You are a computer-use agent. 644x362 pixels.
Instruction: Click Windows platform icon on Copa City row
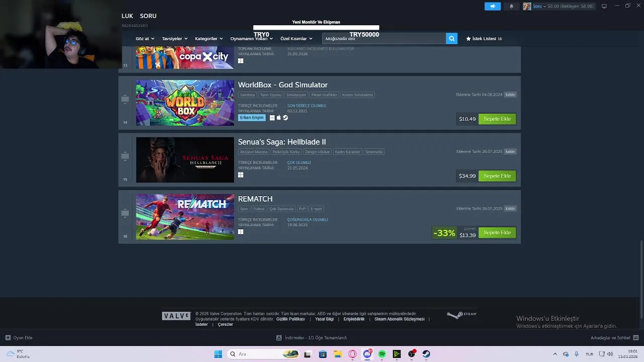(x=240, y=61)
